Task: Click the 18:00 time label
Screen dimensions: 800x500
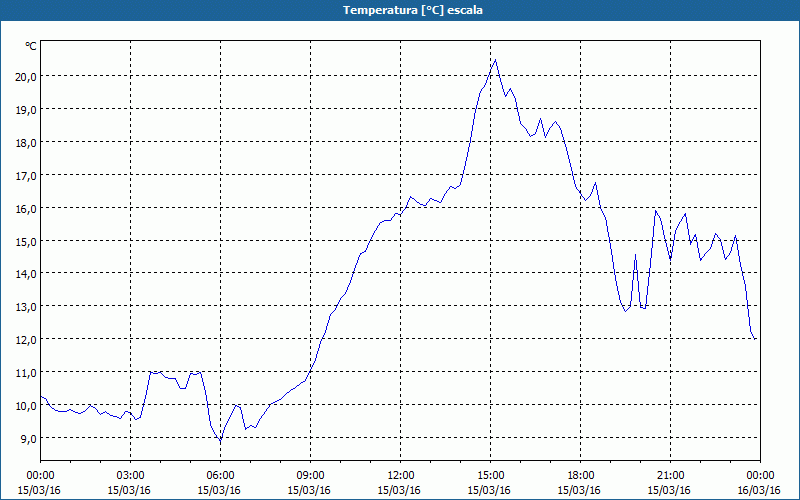Action: (580, 476)
